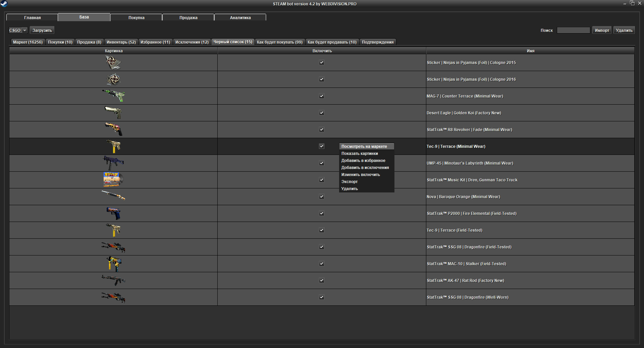The image size is (644, 348).
Task: Select 'Добавить в избранное' in the context menu
Action: (363, 161)
